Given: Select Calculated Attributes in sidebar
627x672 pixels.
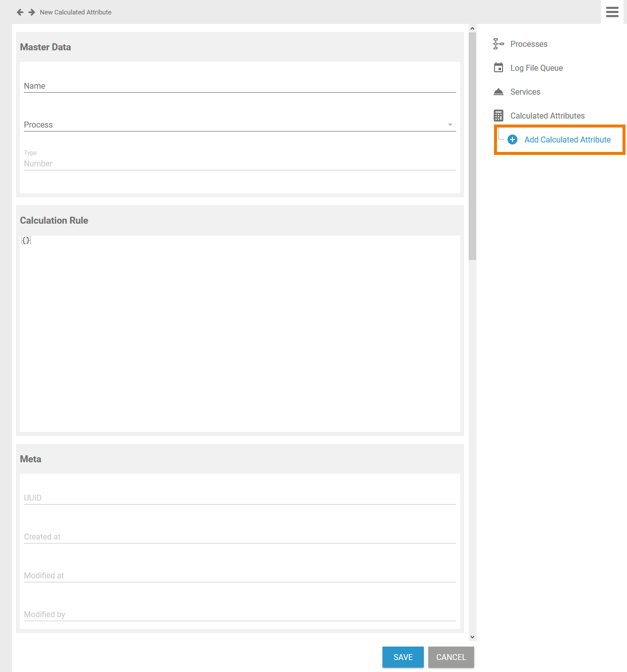Looking at the screenshot, I should [x=547, y=116].
